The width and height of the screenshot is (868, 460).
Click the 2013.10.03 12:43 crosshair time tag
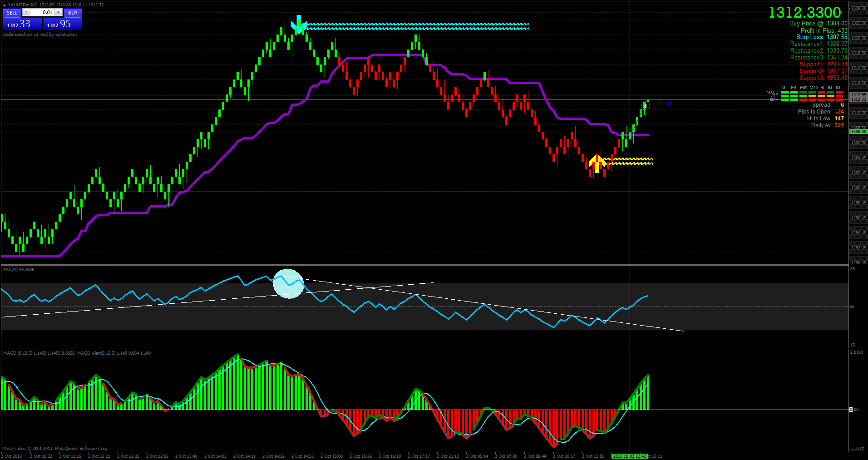pos(629,456)
